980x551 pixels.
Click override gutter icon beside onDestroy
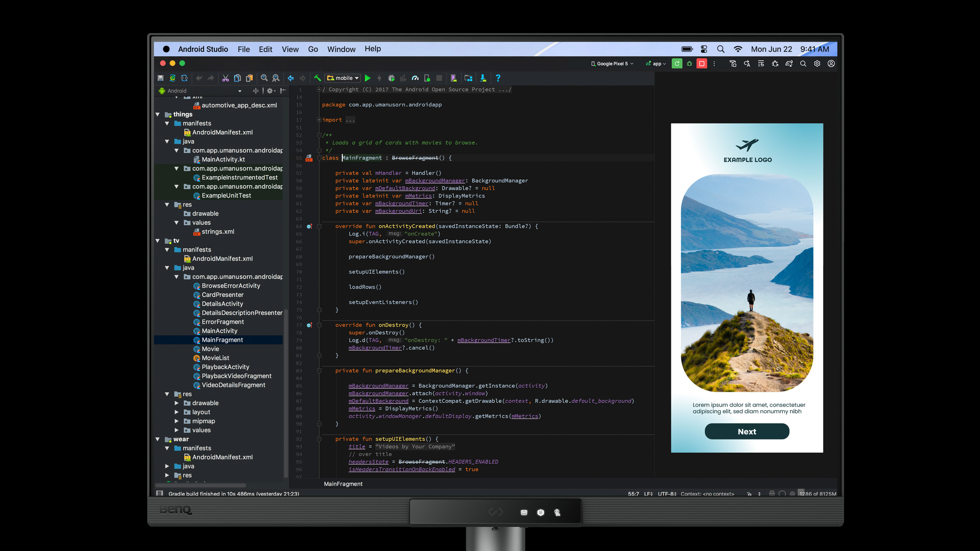[309, 325]
